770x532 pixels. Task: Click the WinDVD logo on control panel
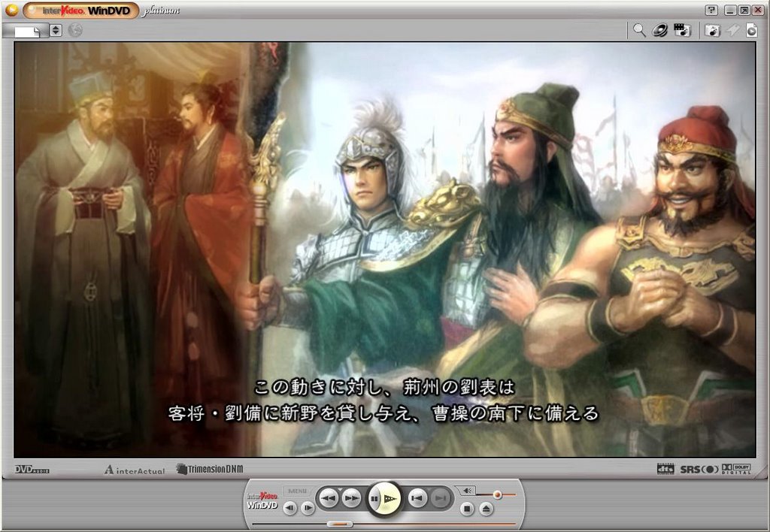[262, 500]
